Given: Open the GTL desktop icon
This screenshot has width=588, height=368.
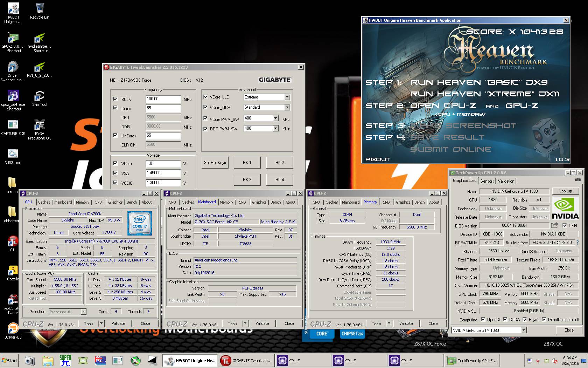Looking at the screenshot, I should [x=13, y=244].
